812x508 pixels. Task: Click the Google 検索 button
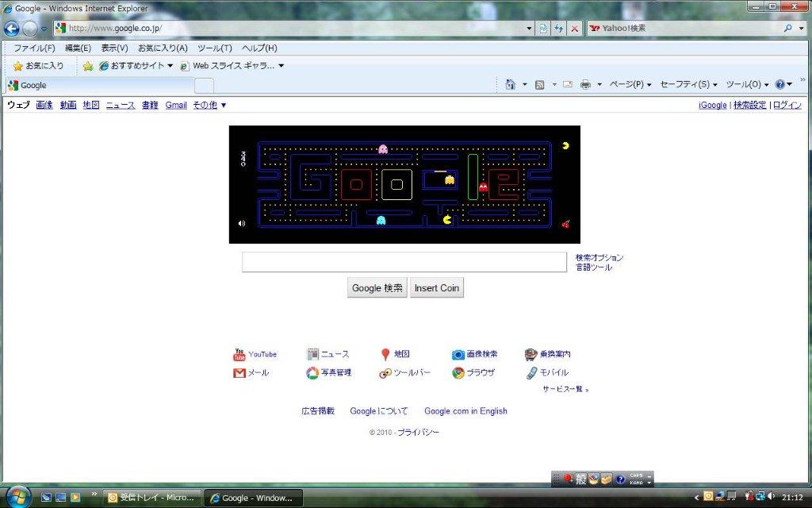377,287
